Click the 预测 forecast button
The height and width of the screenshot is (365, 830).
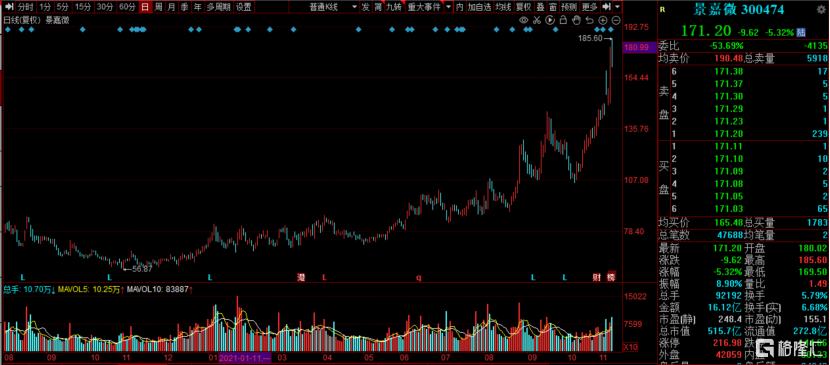[x=570, y=7]
